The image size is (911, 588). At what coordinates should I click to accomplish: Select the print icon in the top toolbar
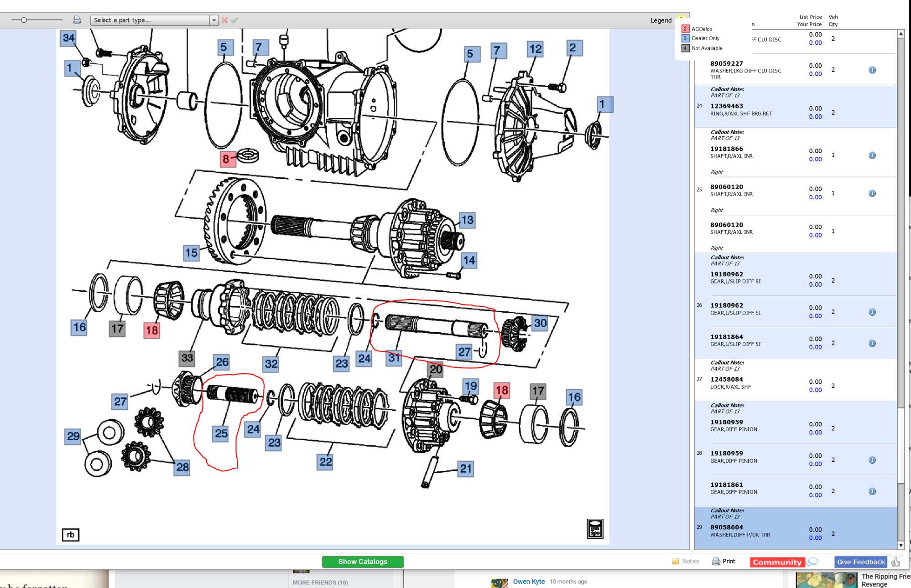pyautogui.click(x=77, y=20)
